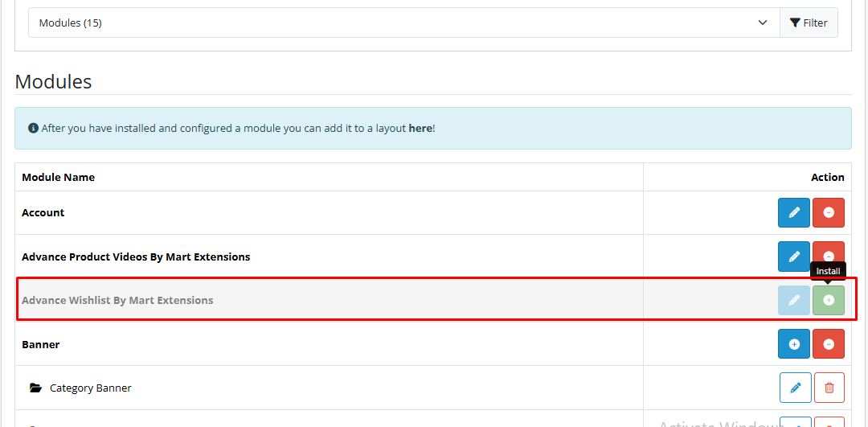Click the Module Name column header
The width and height of the screenshot is (868, 427).
pos(58,177)
